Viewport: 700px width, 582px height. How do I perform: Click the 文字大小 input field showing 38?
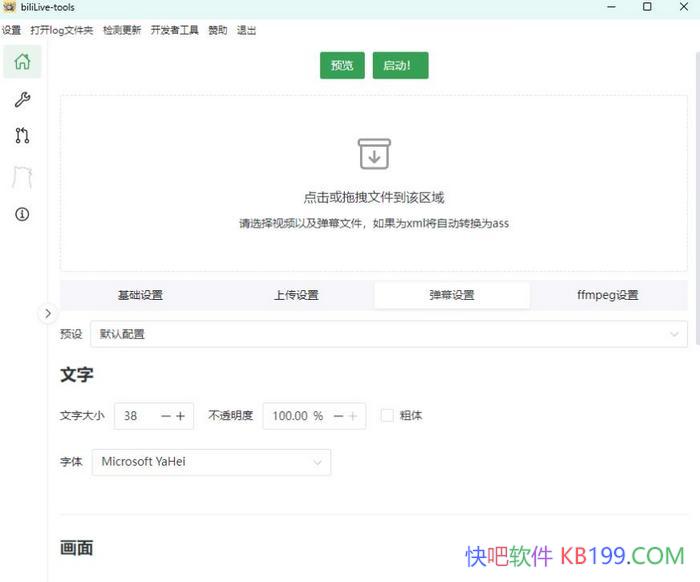[135, 416]
